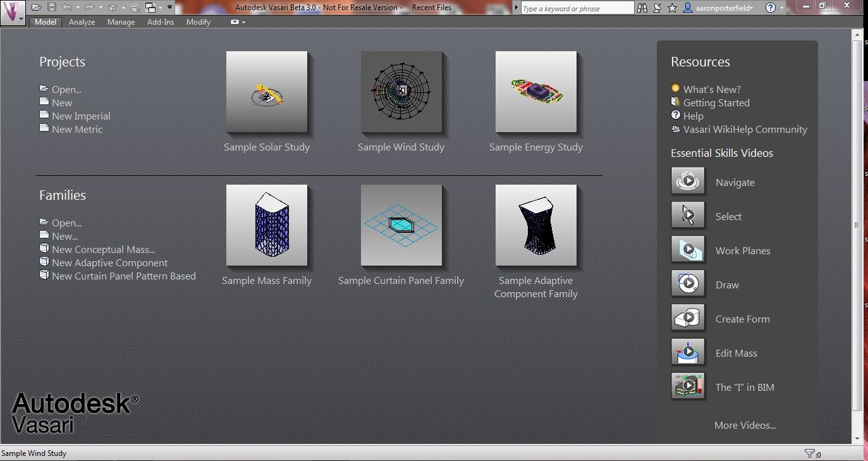Open the Communication Center satellite dish icon

coord(657,8)
